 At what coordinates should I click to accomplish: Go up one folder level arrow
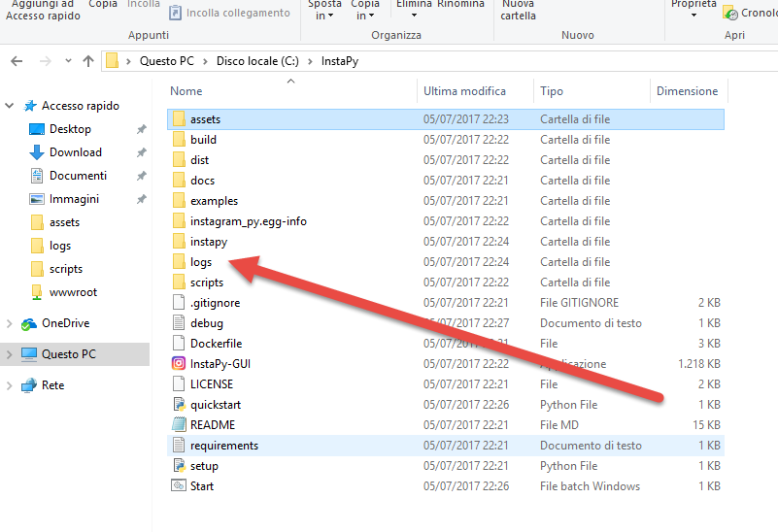[88, 61]
